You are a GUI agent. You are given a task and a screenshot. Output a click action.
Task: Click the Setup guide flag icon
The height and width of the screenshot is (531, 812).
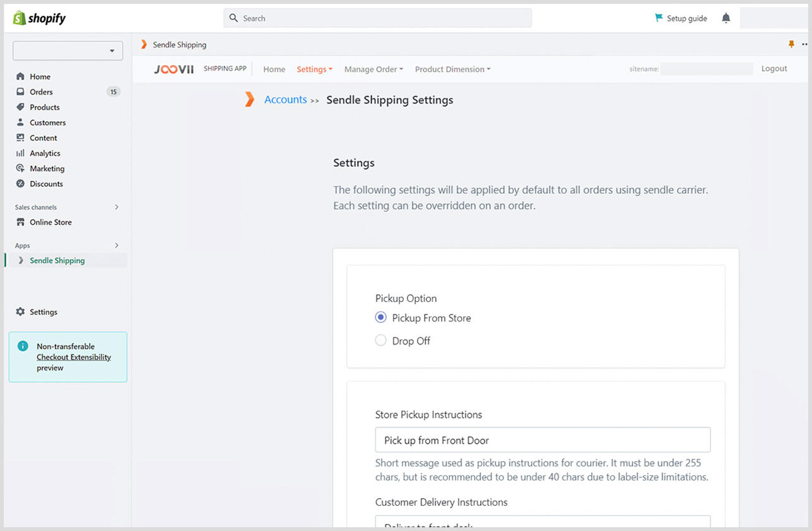click(x=659, y=18)
